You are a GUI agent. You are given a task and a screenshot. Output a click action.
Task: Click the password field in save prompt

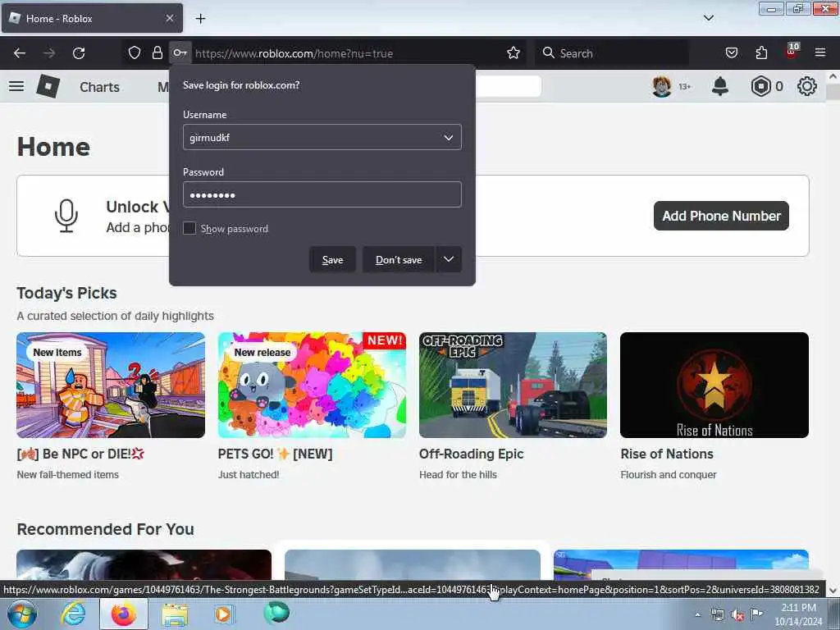(x=322, y=194)
